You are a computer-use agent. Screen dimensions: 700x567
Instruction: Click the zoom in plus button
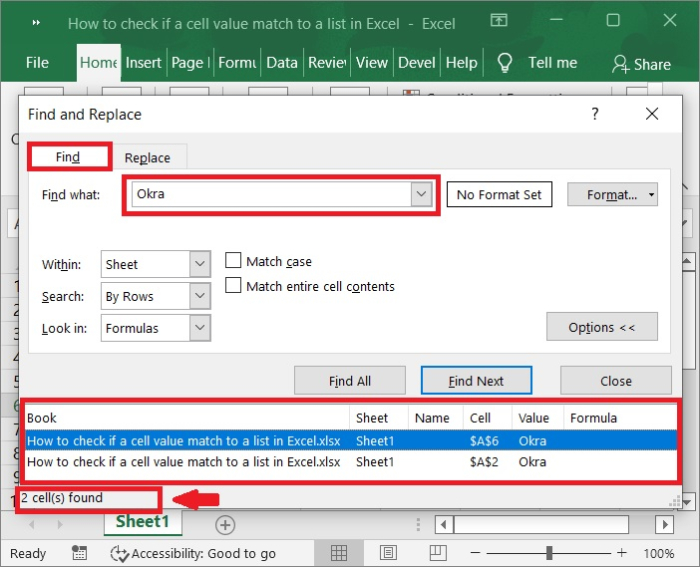(x=621, y=553)
